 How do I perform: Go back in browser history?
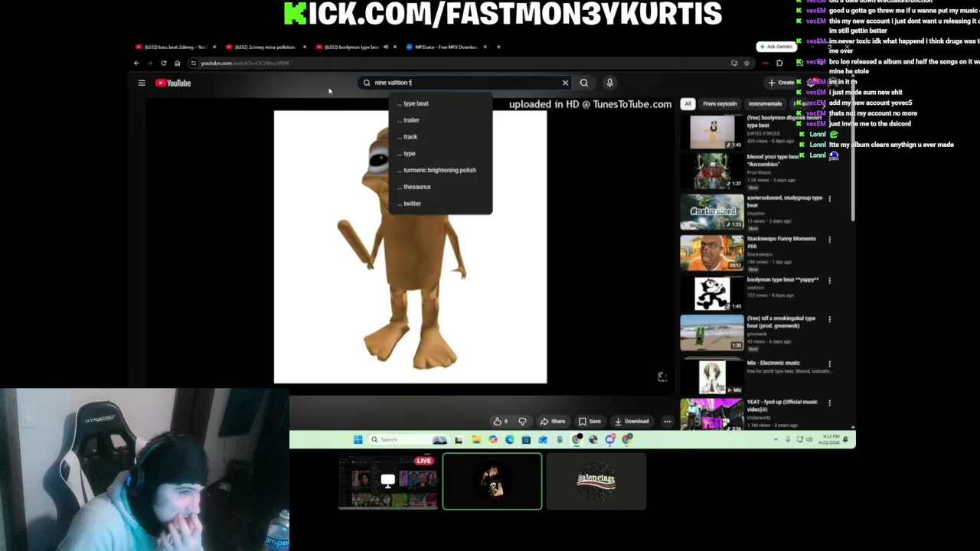(x=136, y=64)
